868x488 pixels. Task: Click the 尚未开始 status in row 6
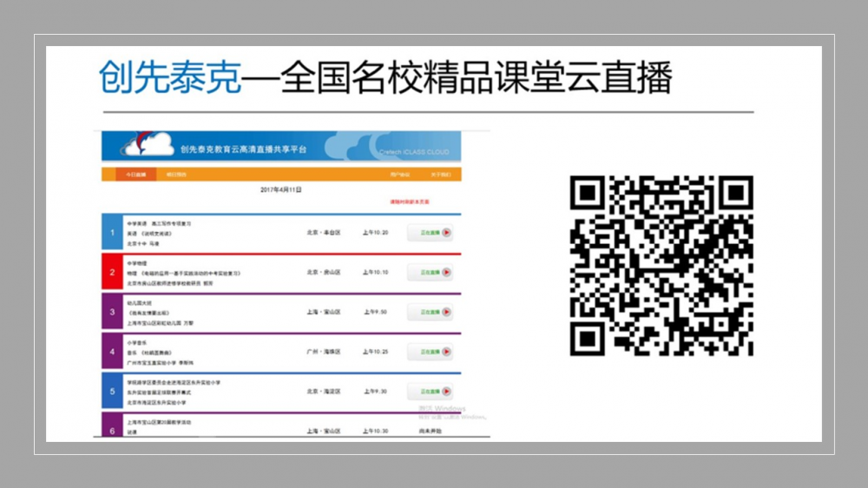428,431
